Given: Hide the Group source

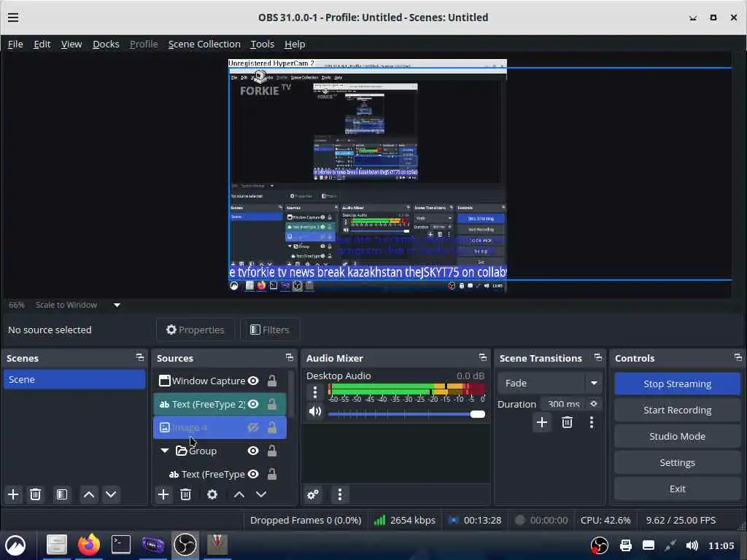Looking at the screenshot, I should [253, 451].
